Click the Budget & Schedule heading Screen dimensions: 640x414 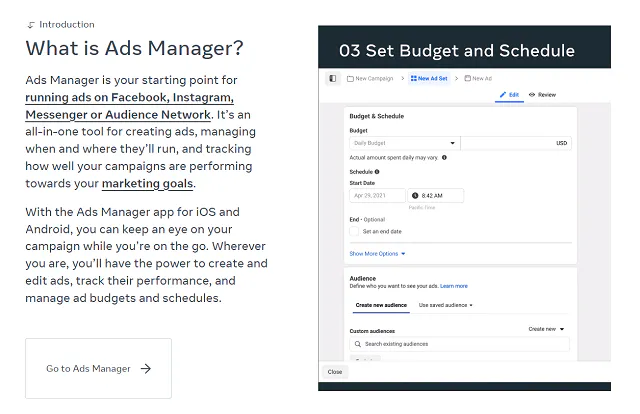pos(377,116)
